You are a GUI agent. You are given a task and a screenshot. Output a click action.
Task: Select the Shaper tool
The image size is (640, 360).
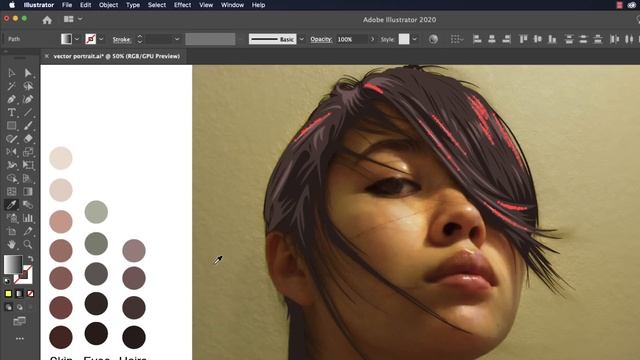tap(11, 139)
